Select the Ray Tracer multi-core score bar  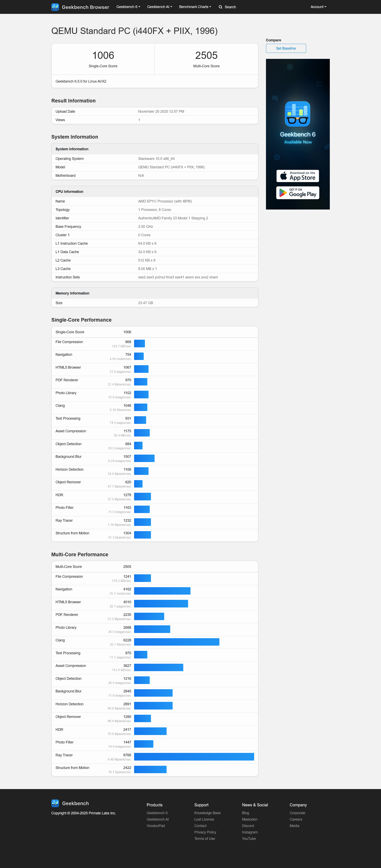[194, 757]
